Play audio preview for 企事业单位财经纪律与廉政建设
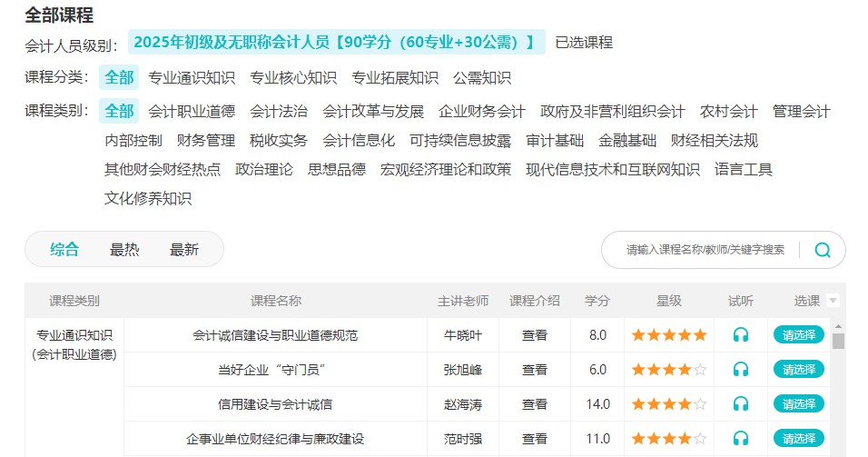The width and height of the screenshot is (868, 457). pyautogui.click(x=741, y=439)
